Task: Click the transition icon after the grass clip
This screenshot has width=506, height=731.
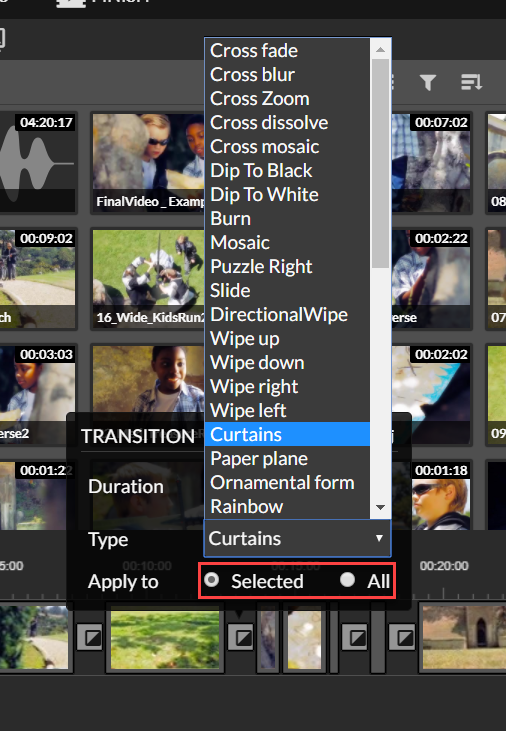Action: tap(241, 637)
